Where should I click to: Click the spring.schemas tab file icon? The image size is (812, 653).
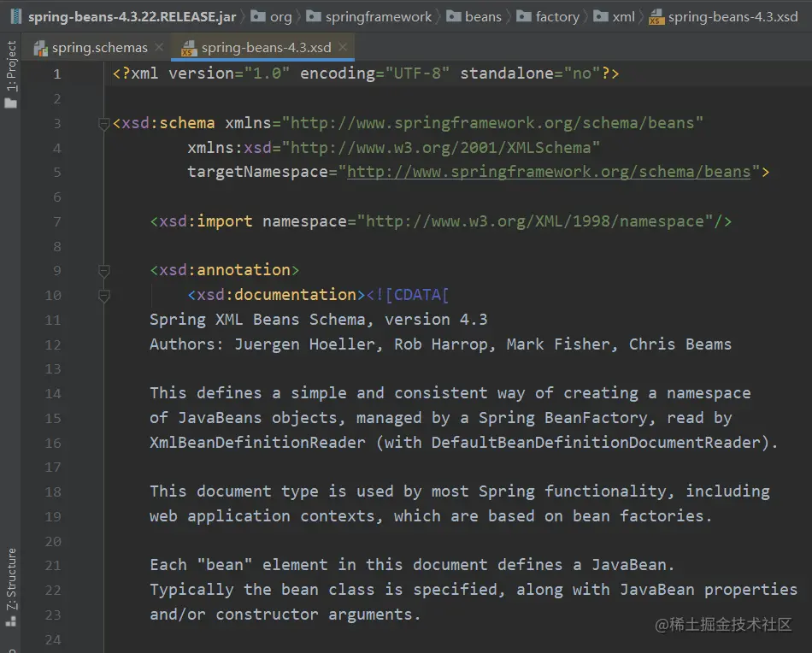(x=40, y=48)
